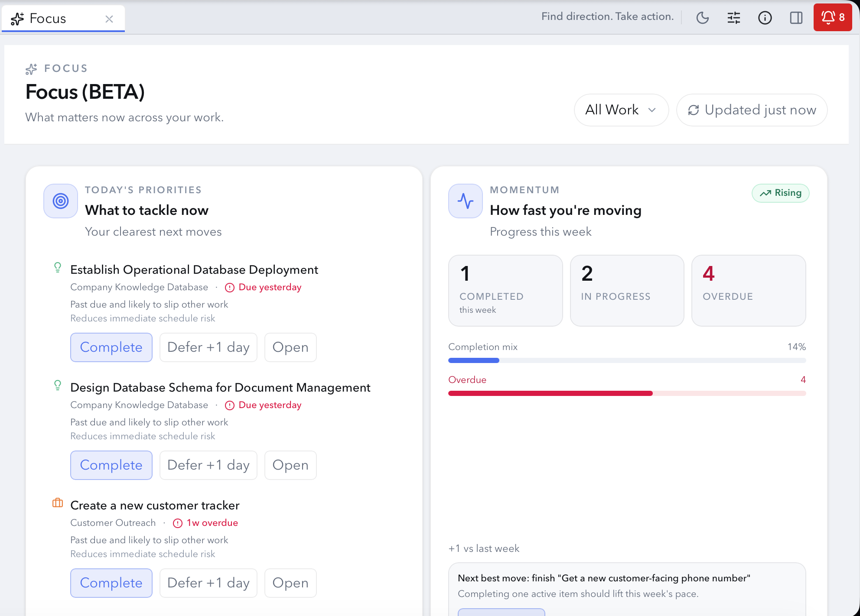This screenshot has height=616, width=860.
Task: Complete Establish Operational Database Deployment
Action: [x=111, y=347]
